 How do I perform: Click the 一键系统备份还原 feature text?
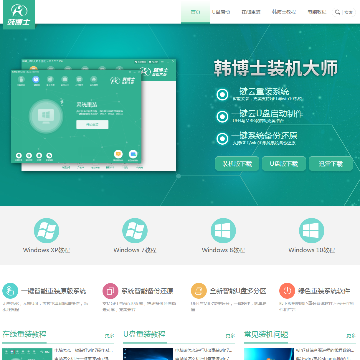264,136
